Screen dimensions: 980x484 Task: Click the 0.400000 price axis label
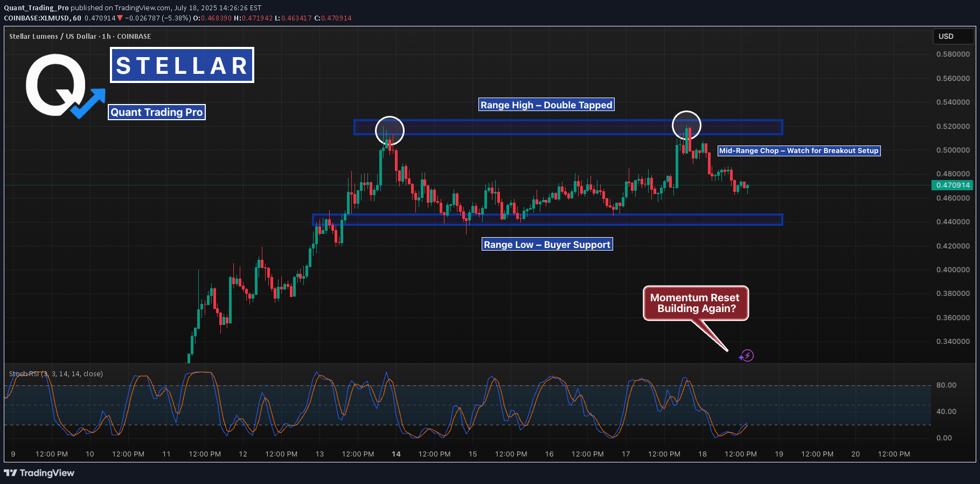pos(953,269)
